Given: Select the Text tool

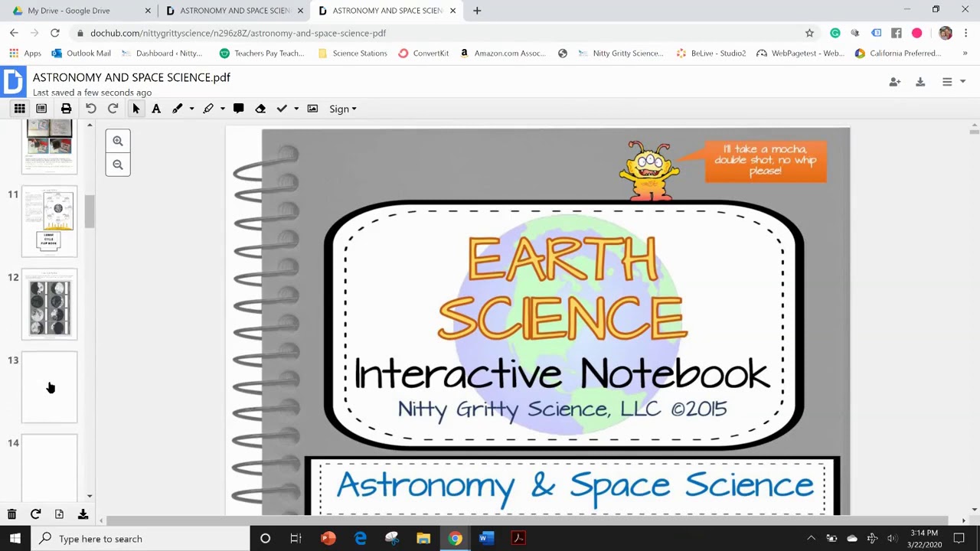Looking at the screenshot, I should 156,109.
